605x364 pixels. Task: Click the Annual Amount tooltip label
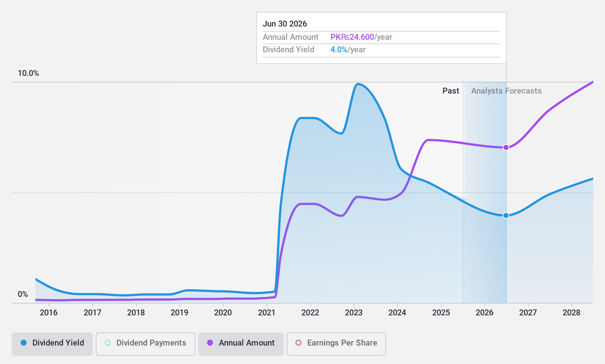point(290,37)
